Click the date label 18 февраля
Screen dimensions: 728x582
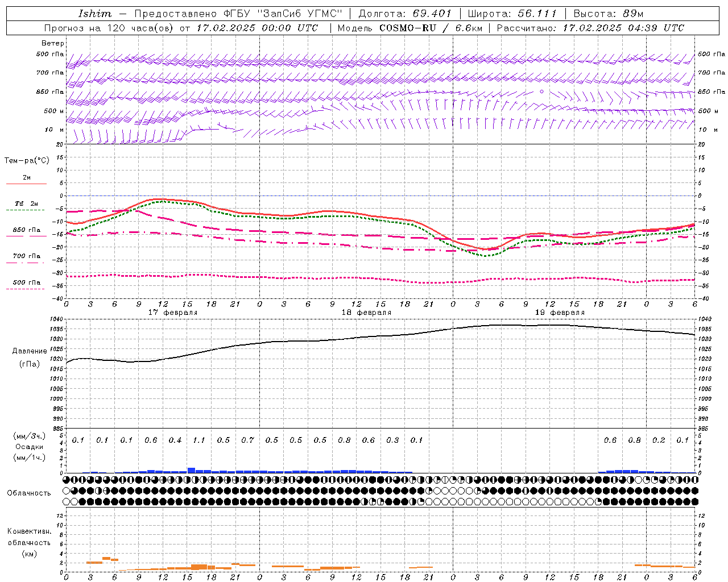366,313
